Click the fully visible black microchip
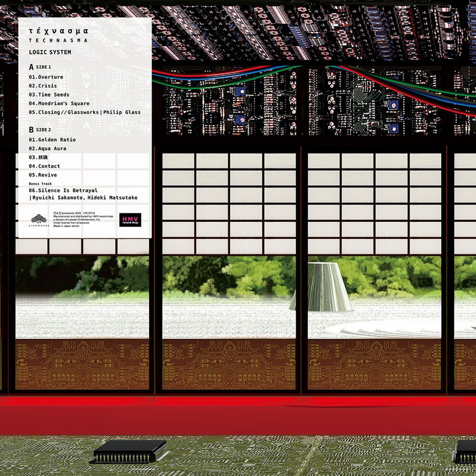Image resolution: width=476 pixels, height=476 pixels. 130,451
